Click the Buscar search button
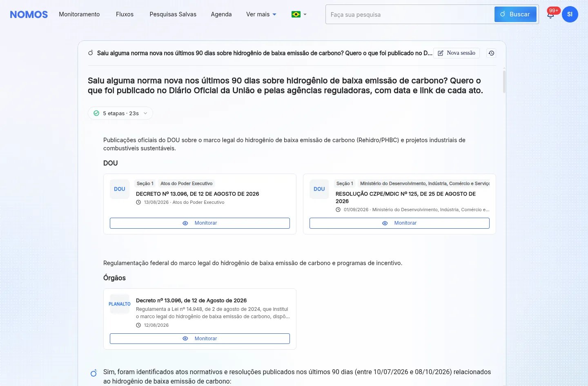Viewport: 588px width, 386px height. click(x=515, y=14)
